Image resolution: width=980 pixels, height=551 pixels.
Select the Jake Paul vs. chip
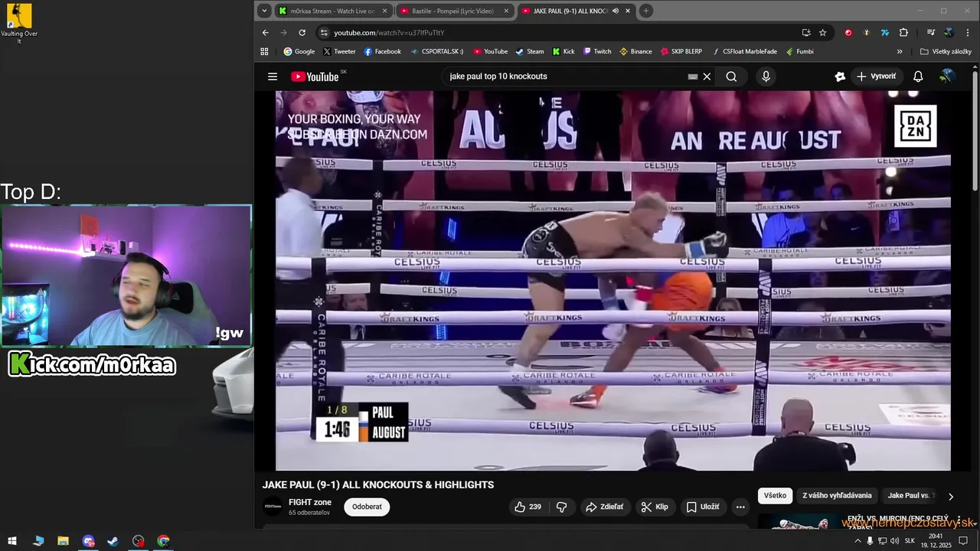[911, 495]
